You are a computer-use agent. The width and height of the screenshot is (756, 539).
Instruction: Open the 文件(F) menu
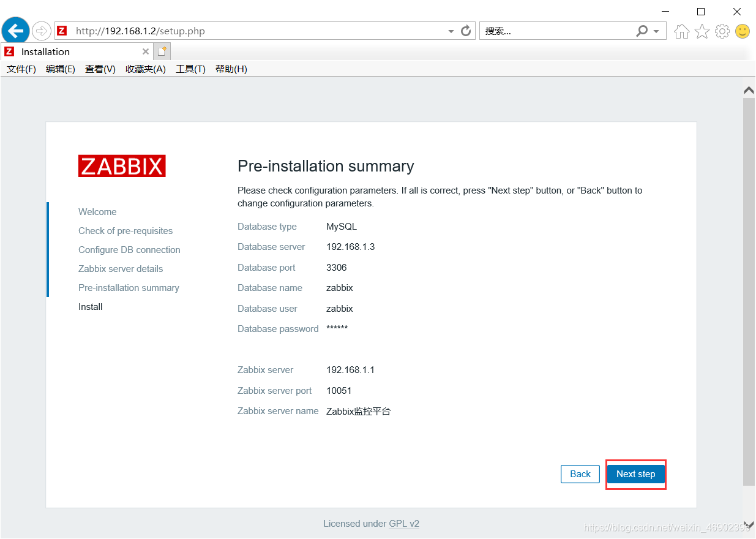[x=21, y=69]
